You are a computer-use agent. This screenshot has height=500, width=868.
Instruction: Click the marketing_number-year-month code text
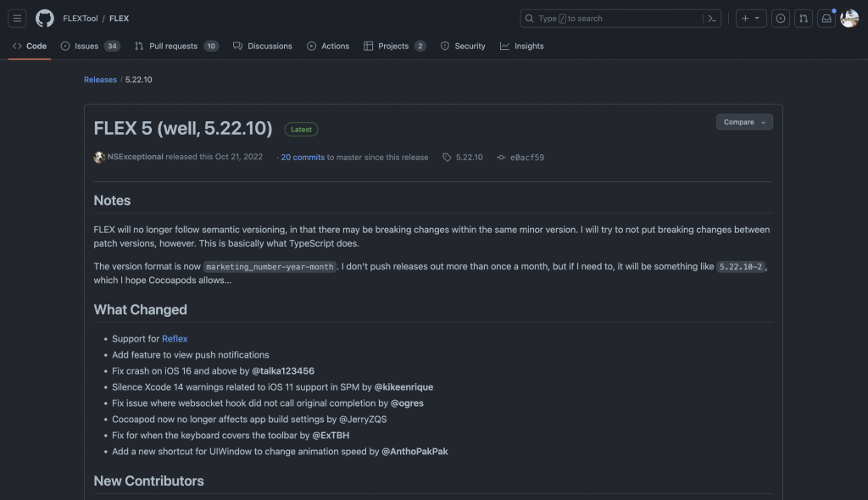click(x=270, y=266)
